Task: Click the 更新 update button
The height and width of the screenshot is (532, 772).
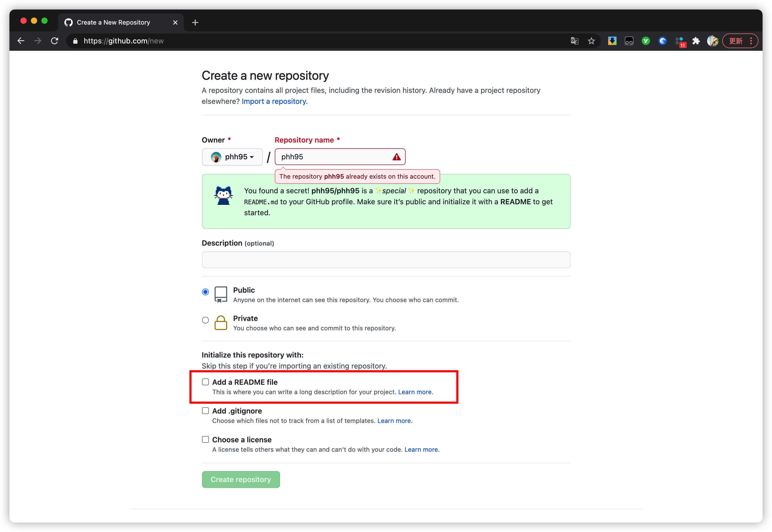Action: pos(736,41)
